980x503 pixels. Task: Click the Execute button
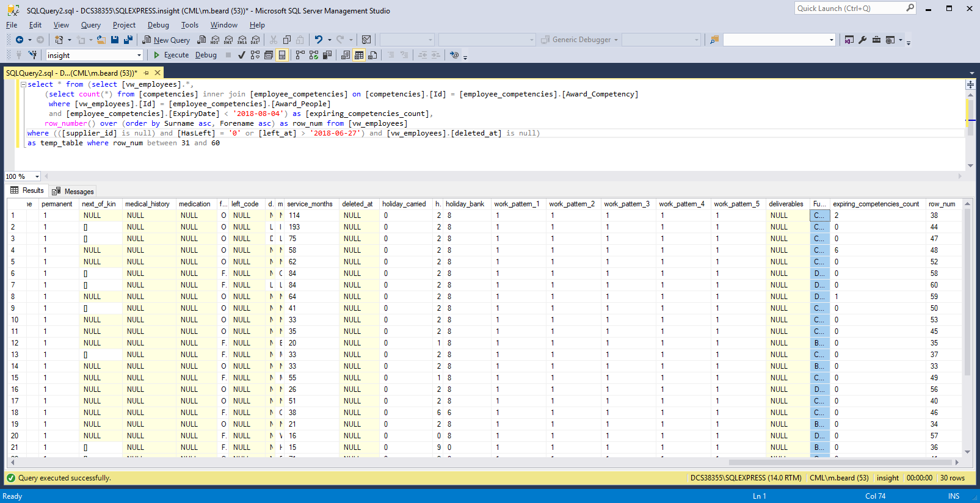[x=171, y=55]
